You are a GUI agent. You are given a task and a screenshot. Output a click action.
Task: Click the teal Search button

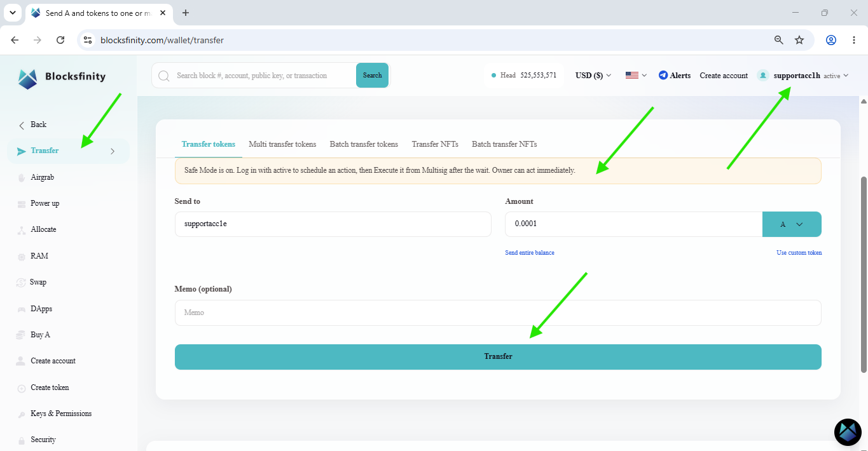click(372, 75)
